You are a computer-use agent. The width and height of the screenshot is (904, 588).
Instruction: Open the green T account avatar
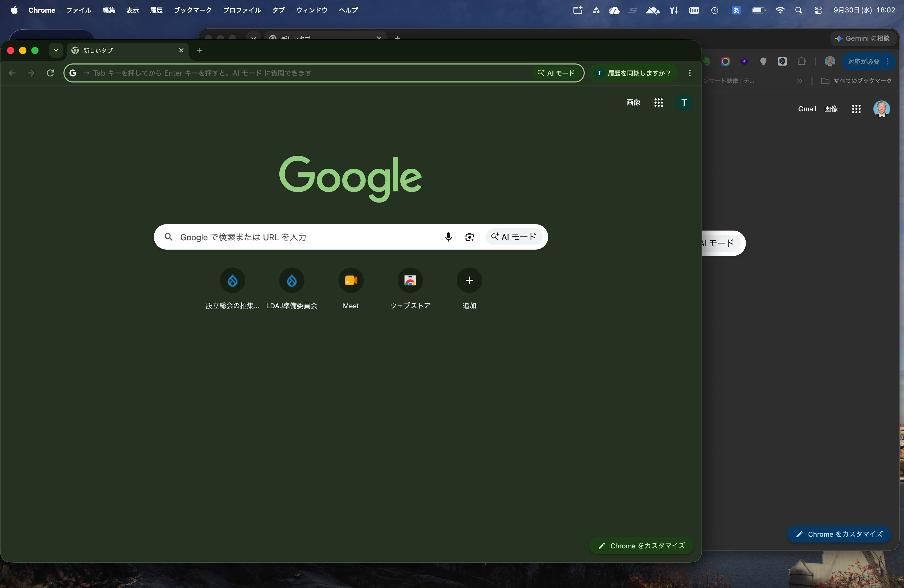pyautogui.click(x=684, y=103)
